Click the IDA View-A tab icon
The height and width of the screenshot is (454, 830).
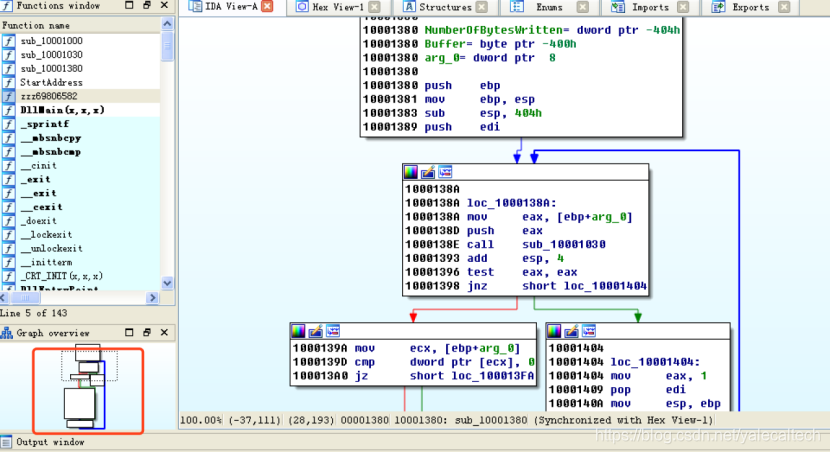point(195,6)
